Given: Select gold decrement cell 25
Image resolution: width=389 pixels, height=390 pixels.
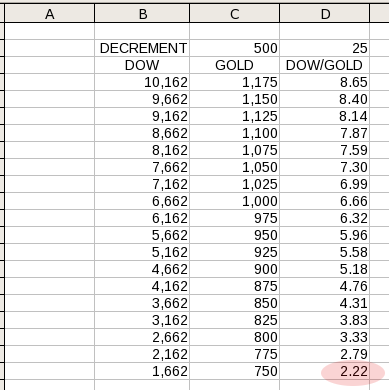Looking at the screenshot, I should [325, 48].
